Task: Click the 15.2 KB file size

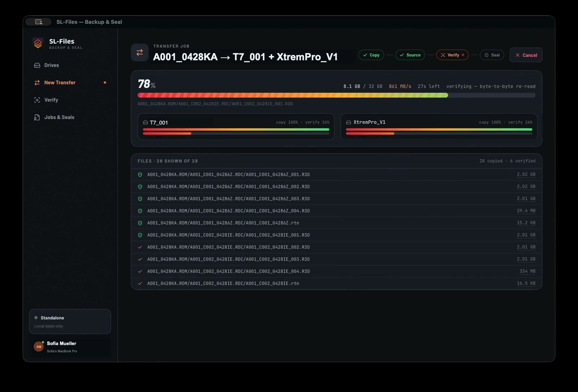Action: 526,223
